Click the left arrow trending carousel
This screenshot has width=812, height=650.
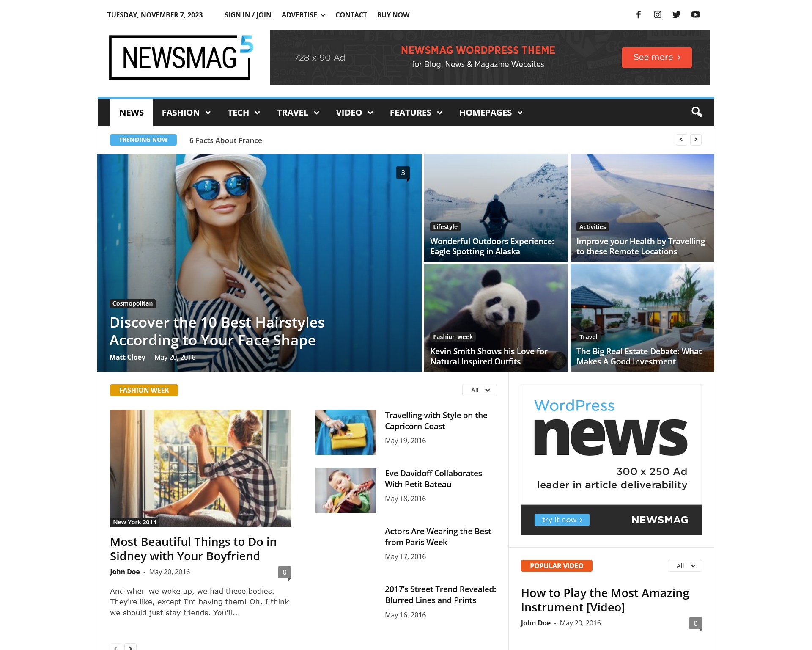pyautogui.click(x=681, y=139)
